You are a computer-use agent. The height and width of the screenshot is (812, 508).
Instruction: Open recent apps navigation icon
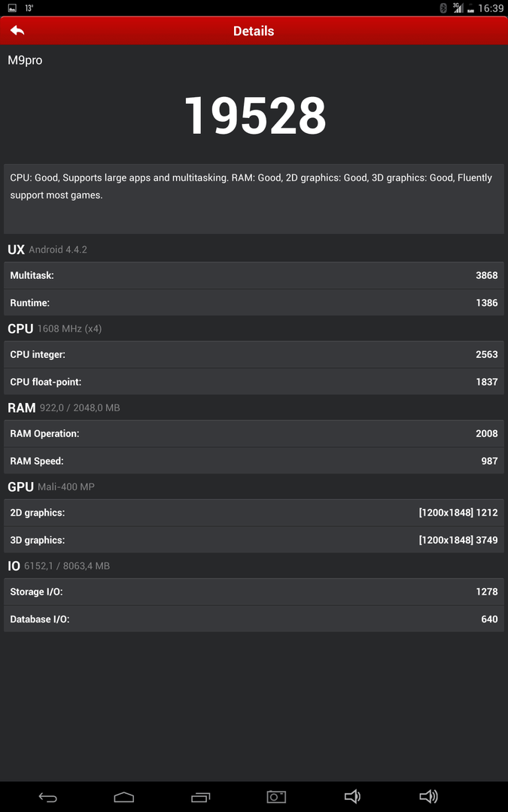point(201,797)
